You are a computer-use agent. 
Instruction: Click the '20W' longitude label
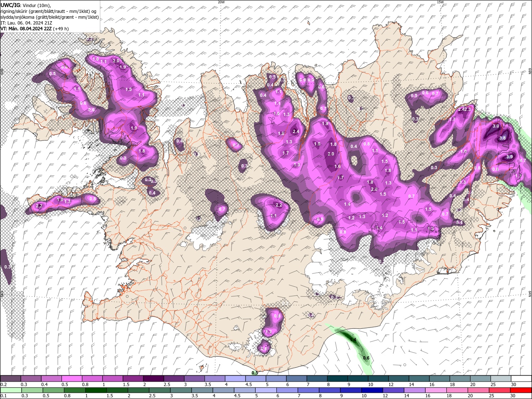[221, 2]
